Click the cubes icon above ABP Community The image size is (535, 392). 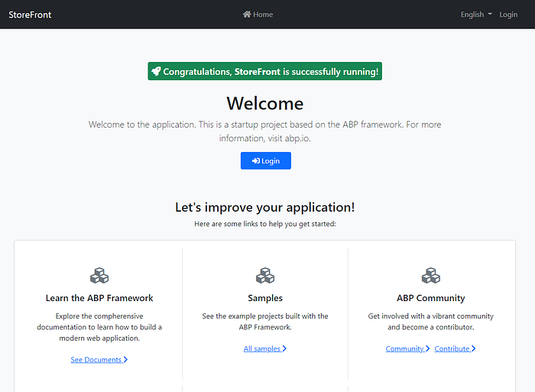[431, 276]
